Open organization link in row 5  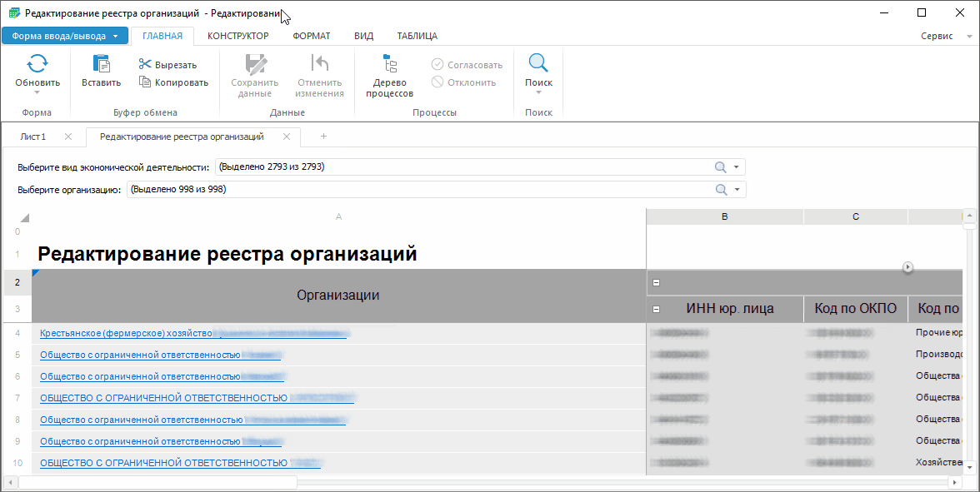pos(160,355)
